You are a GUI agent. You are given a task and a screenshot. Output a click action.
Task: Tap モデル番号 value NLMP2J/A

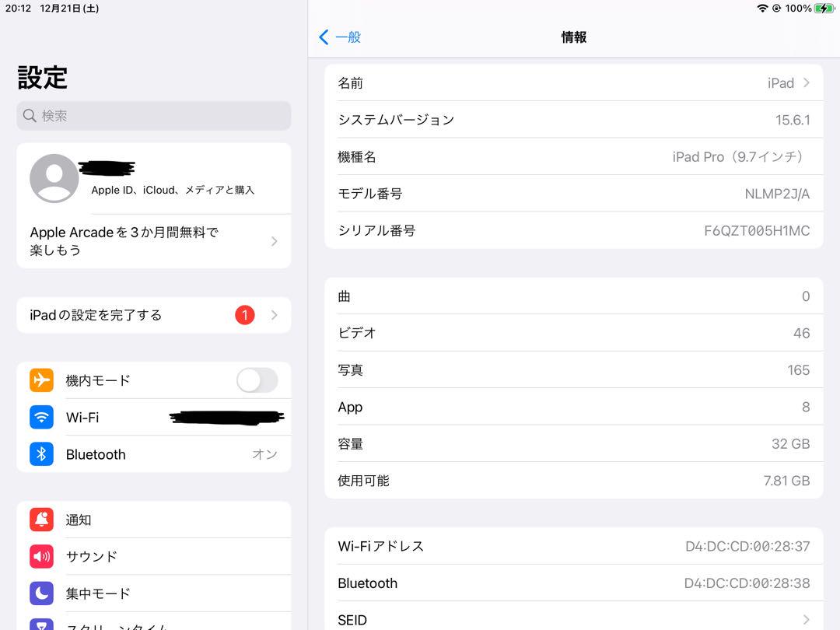point(777,194)
